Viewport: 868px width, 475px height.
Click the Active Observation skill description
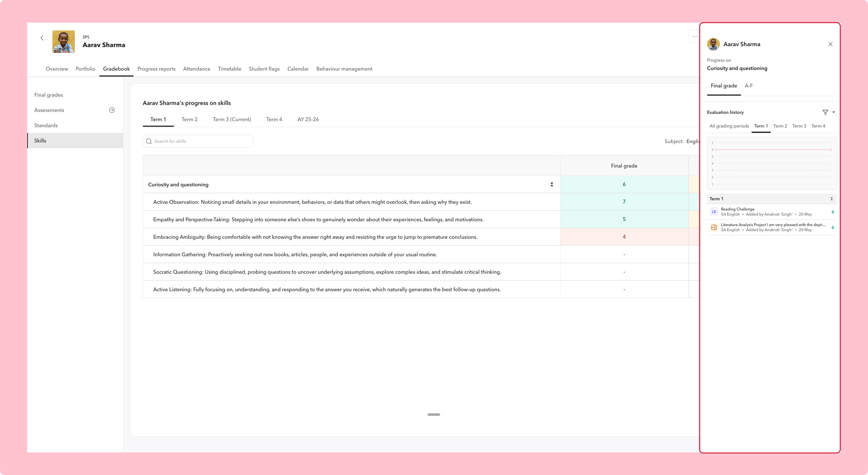click(x=312, y=202)
